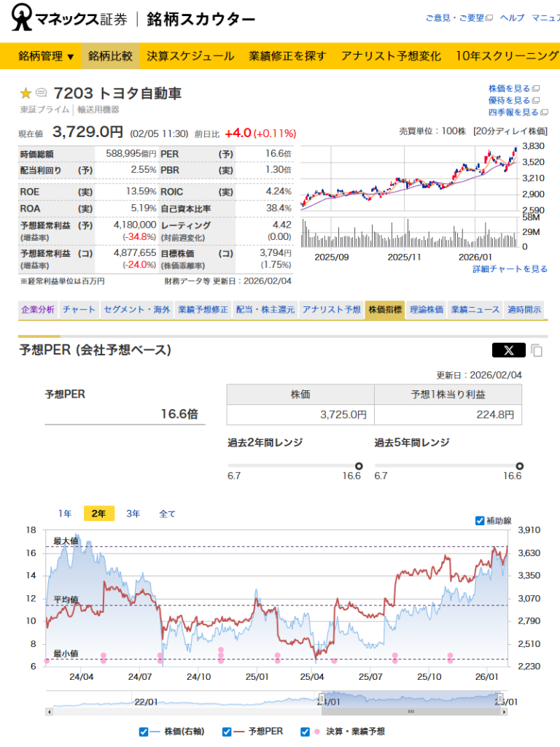Click the gold favorite star beside 7203
This screenshot has width=560, height=747.
pyautogui.click(x=26, y=93)
